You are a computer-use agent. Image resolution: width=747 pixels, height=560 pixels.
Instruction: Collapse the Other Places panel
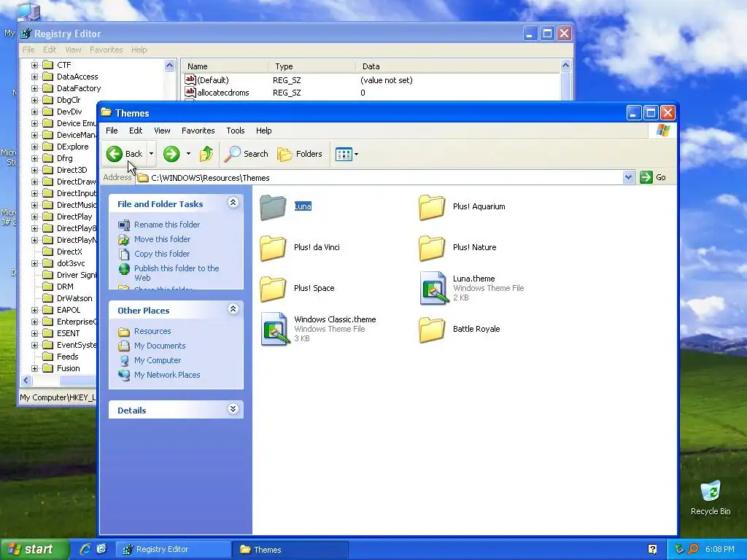233,309
